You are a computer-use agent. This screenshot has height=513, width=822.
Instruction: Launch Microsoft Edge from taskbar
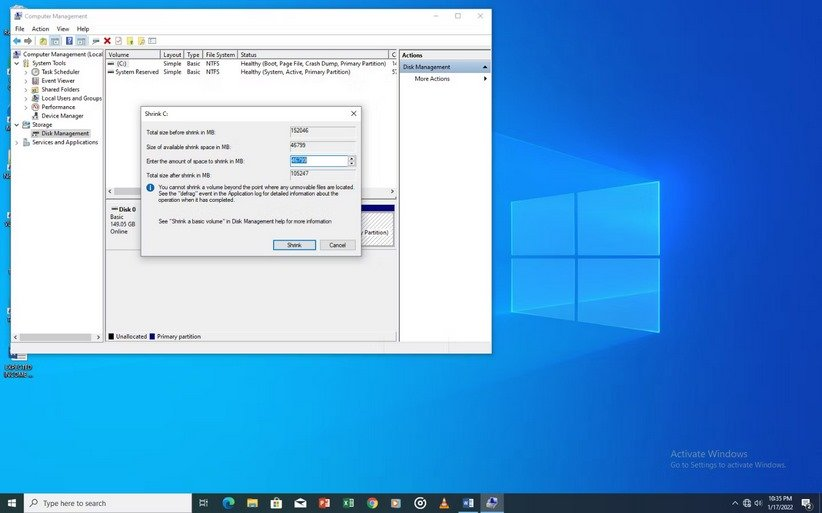[x=228, y=503]
